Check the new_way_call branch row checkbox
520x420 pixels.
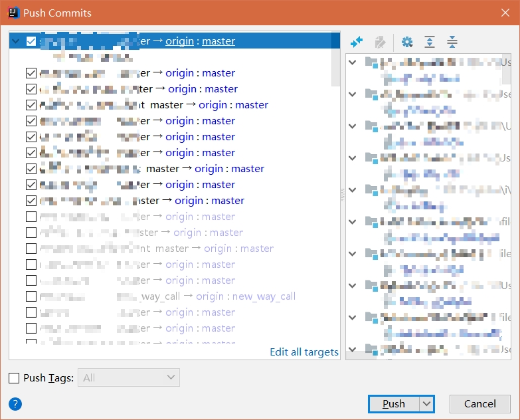31,296
